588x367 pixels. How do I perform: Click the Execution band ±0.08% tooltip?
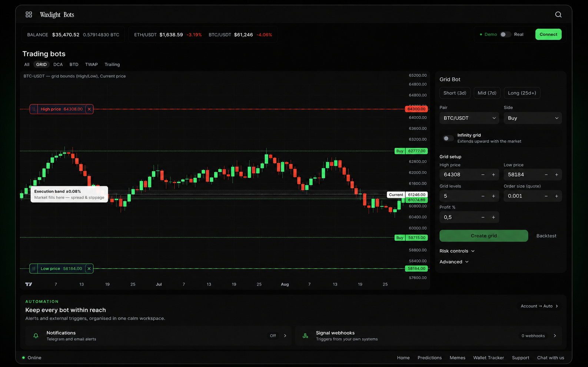(x=69, y=194)
